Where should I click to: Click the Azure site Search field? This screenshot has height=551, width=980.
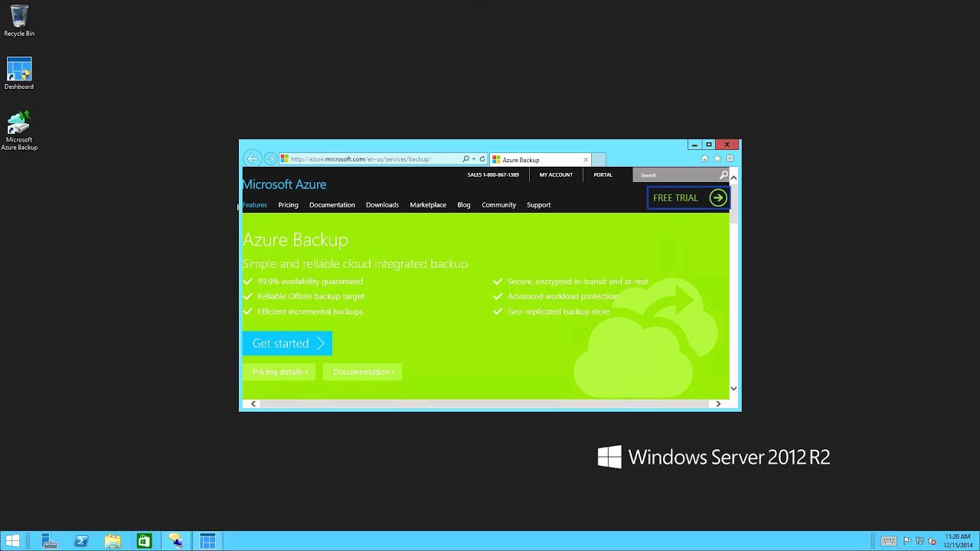(675, 175)
